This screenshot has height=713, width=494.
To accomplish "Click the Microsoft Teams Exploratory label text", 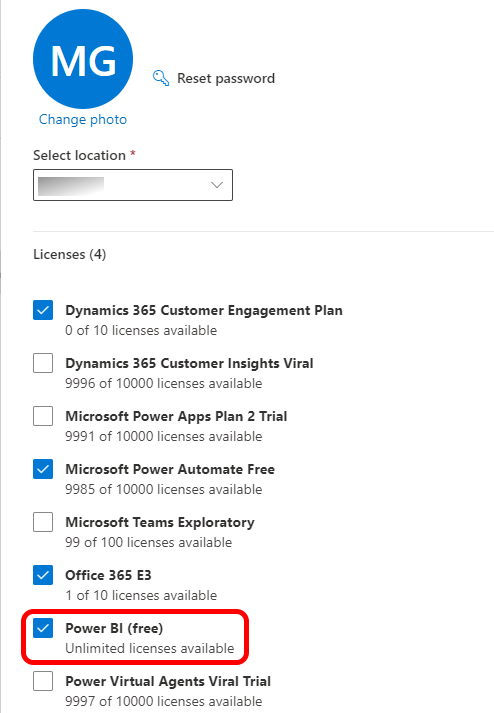I will (x=160, y=522).
